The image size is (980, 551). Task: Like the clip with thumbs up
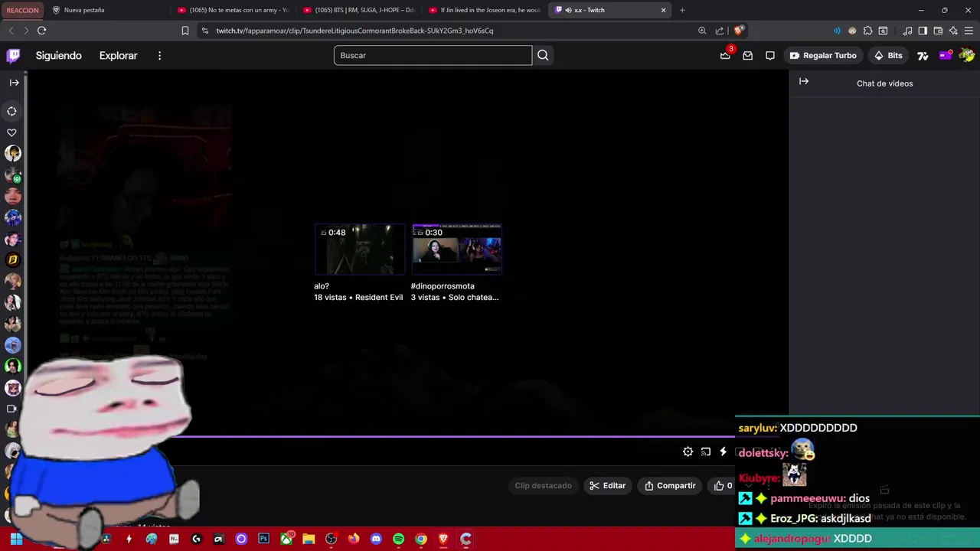723,485
